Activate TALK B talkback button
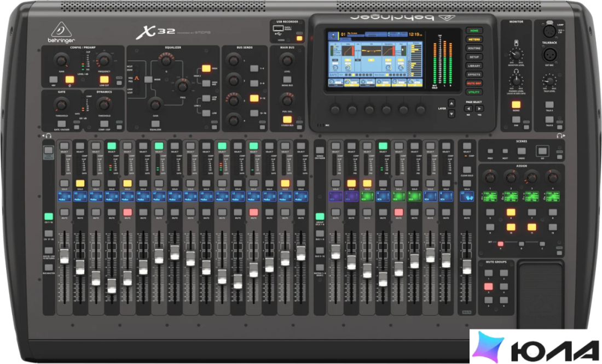 tap(549, 120)
